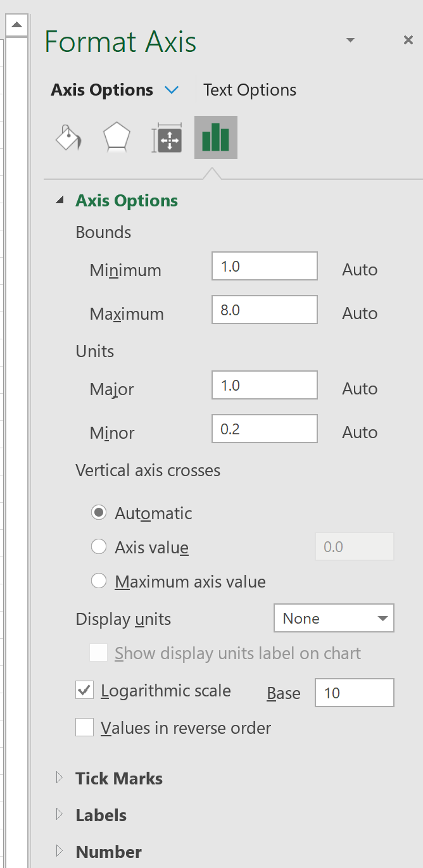423x868 pixels.
Task: Open the Fill & Line paint bucket tab
Action: [68, 138]
